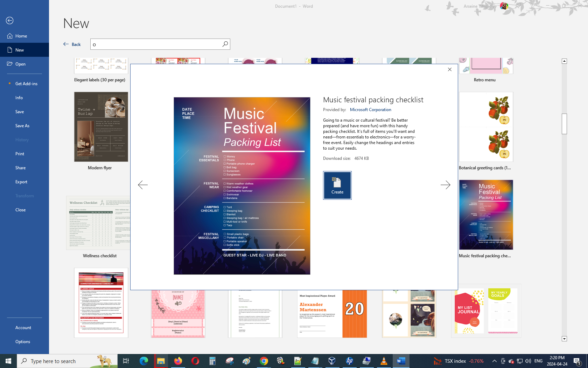Select the Open menu item
The height and width of the screenshot is (368, 588).
tap(20, 64)
